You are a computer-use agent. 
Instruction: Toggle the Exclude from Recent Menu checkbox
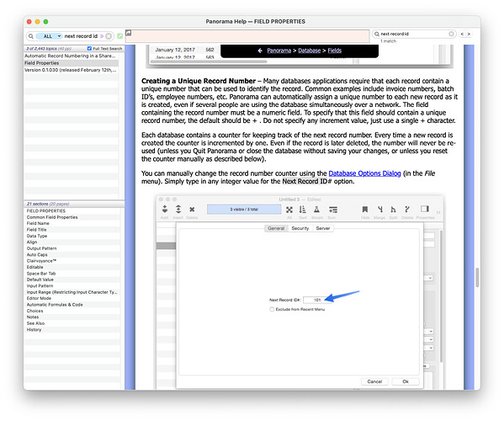272,309
